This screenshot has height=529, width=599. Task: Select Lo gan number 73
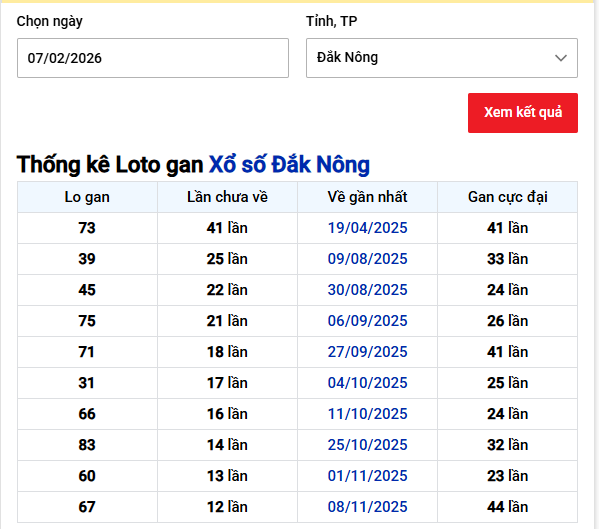87,228
